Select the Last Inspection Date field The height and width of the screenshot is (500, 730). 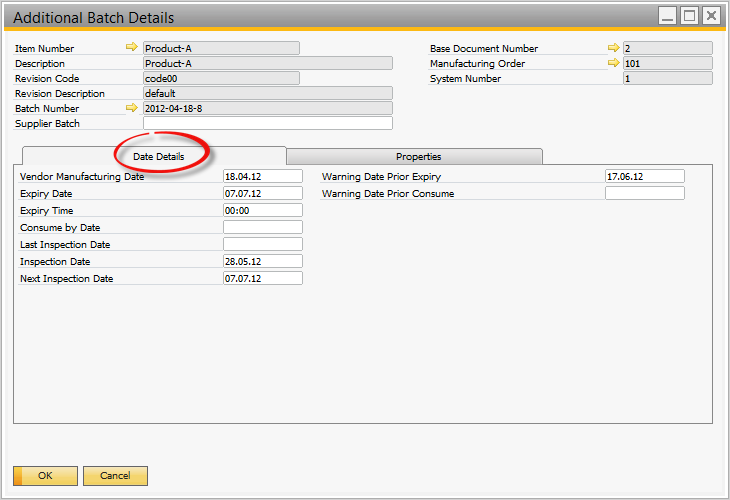[262, 244]
